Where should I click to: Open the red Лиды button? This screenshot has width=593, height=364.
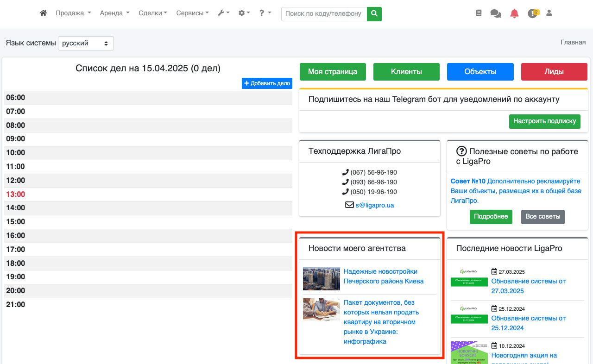coord(554,72)
